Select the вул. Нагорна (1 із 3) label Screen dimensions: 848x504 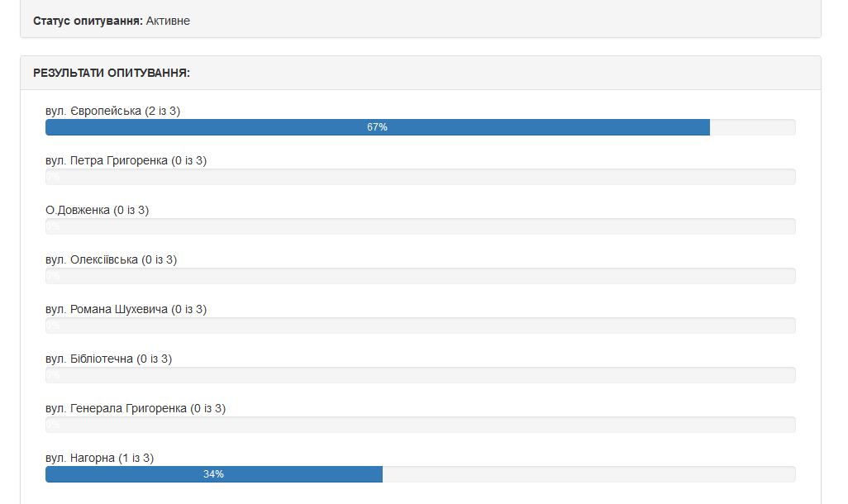click(99, 458)
